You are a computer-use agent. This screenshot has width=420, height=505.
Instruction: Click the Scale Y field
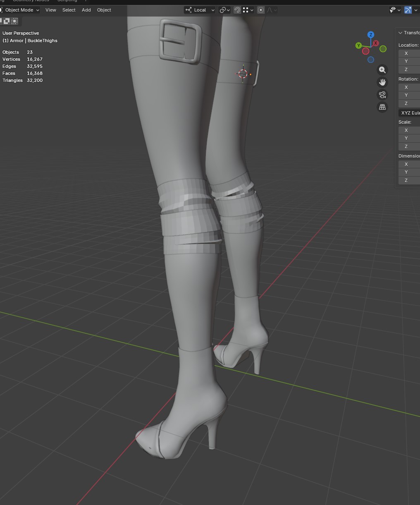coord(409,138)
